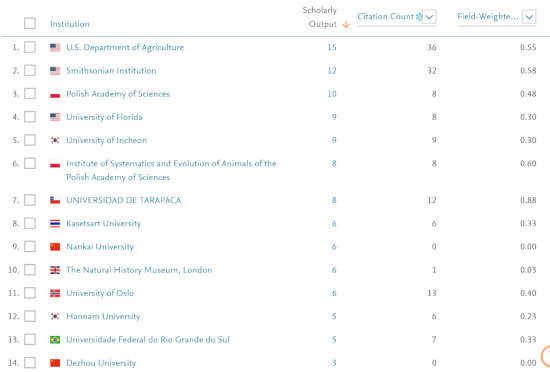Screen dimensions: 550x372
Task: Open the University of Oslo link
Action: click(x=100, y=293)
